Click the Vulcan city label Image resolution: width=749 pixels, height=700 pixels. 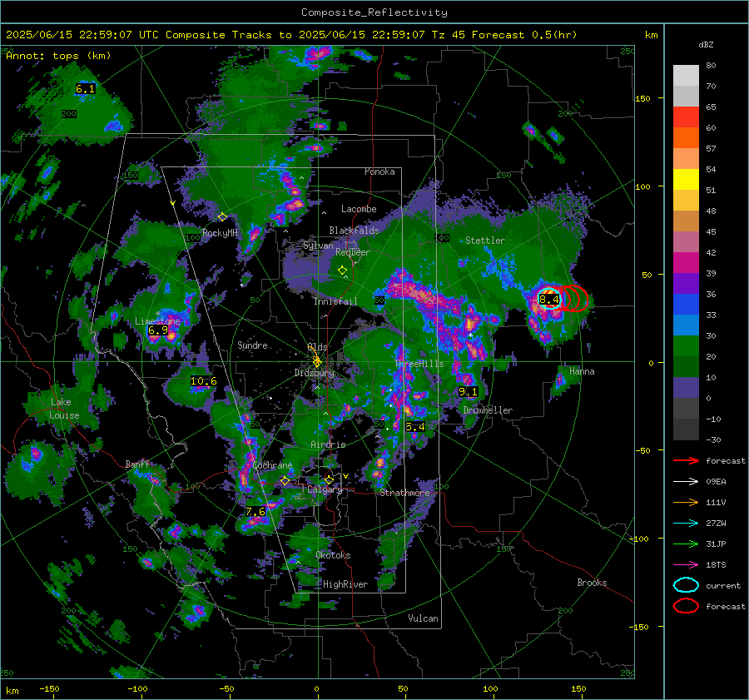(x=423, y=618)
